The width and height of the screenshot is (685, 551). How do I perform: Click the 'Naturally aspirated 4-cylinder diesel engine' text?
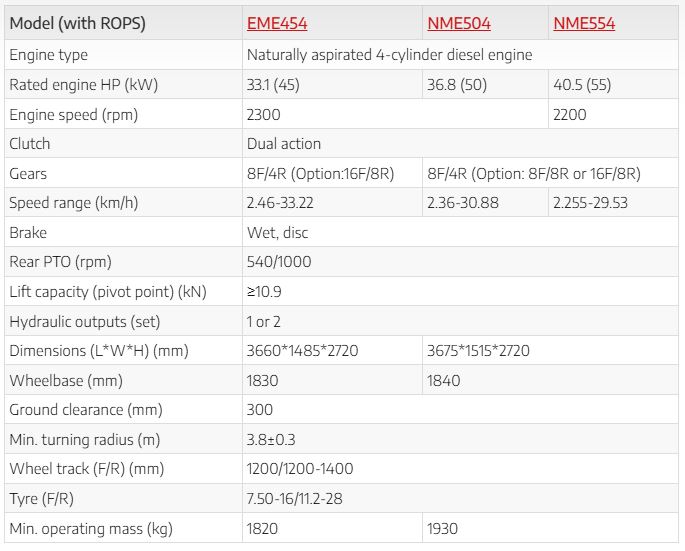pos(389,55)
